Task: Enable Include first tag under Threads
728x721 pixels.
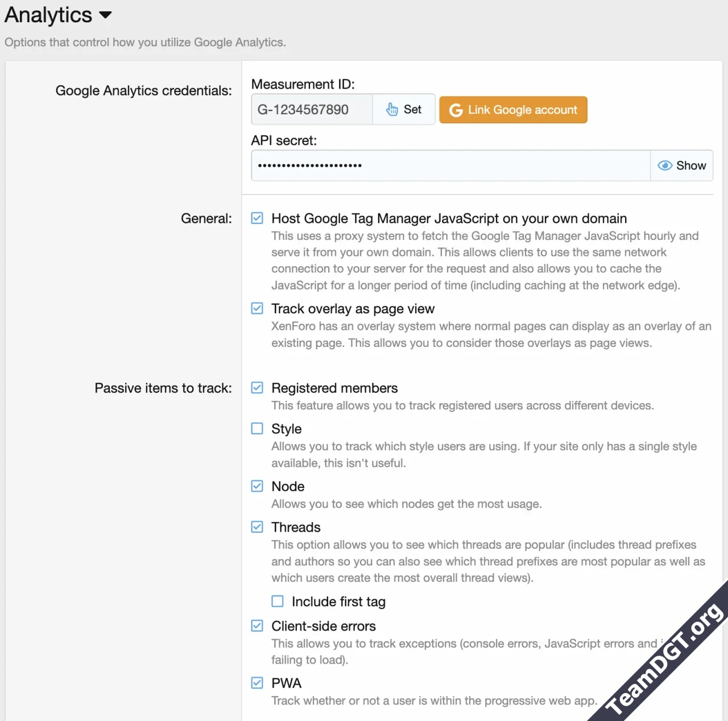Action: pos(277,600)
